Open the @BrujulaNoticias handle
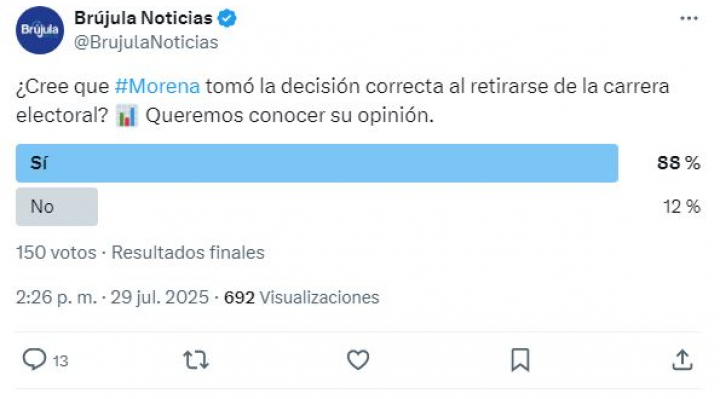This screenshot has width=720, height=399. 146,42
